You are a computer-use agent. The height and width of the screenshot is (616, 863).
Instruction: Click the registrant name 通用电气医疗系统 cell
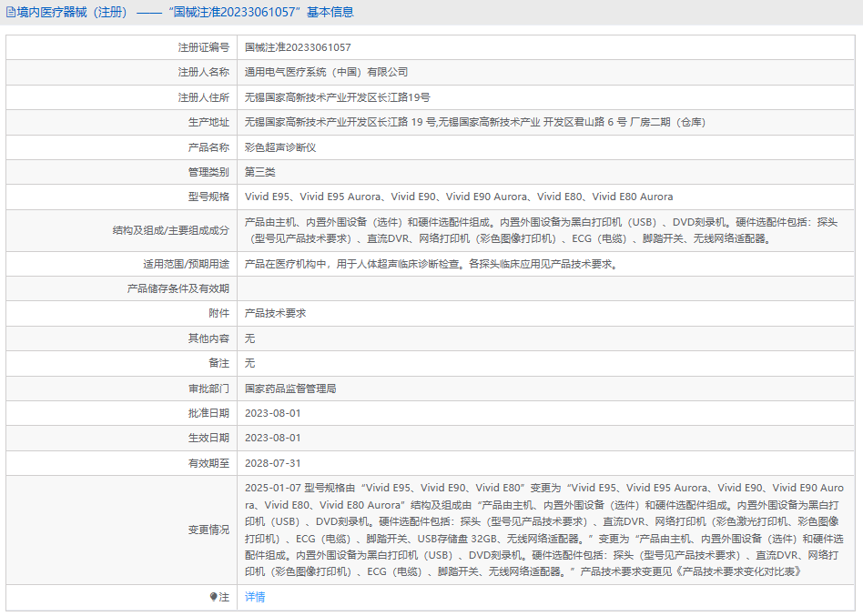pyautogui.click(x=326, y=72)
